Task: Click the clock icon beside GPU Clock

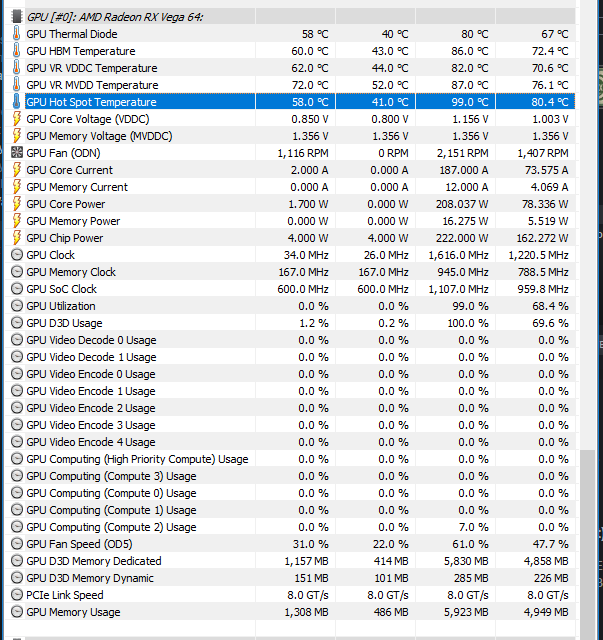Action: [17, 255]
